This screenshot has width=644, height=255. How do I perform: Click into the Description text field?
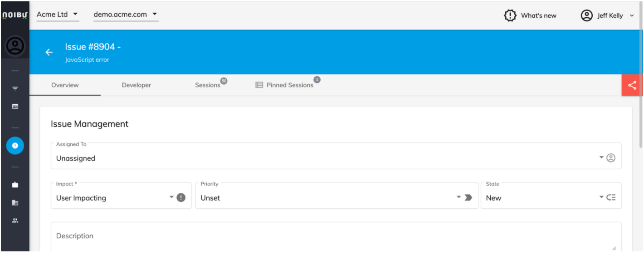336,237
